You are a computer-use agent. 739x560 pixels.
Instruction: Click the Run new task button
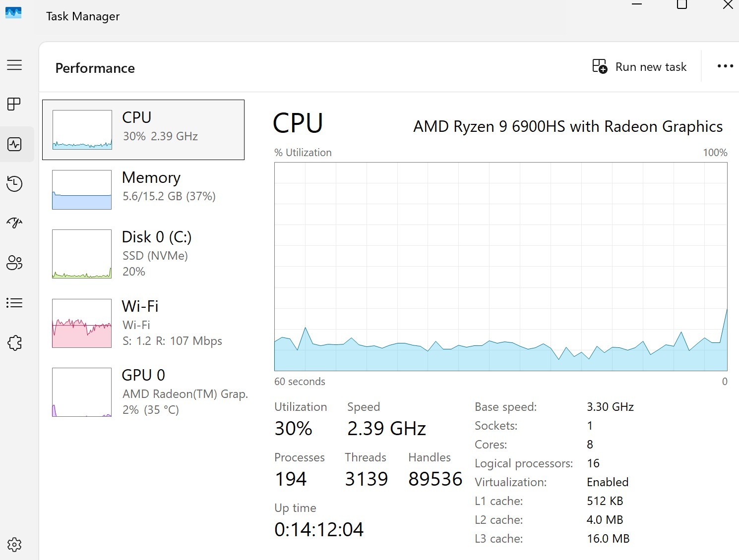[639, 67]
